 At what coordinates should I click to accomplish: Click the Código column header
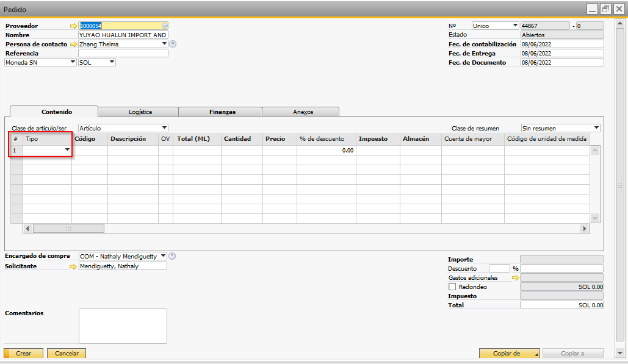click(x=90, y=139)
